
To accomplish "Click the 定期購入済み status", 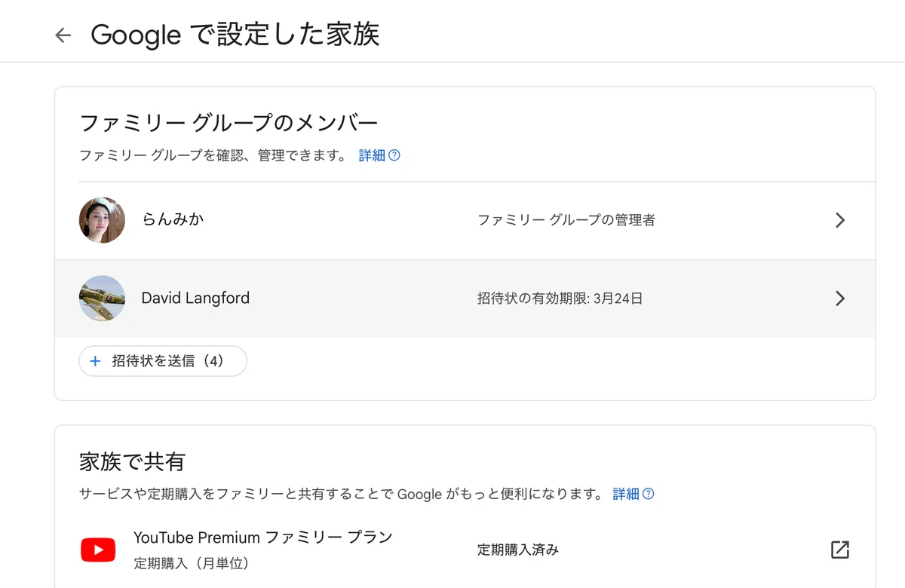I will 518,550.
